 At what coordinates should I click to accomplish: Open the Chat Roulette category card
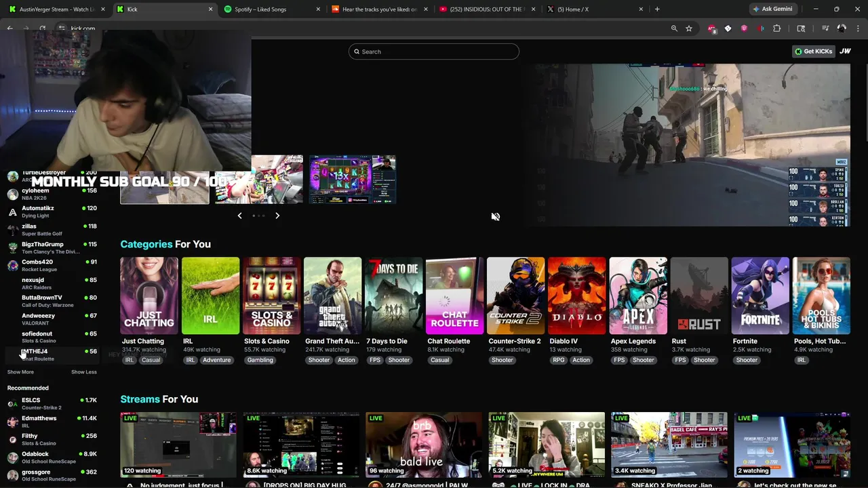point(454,296)
